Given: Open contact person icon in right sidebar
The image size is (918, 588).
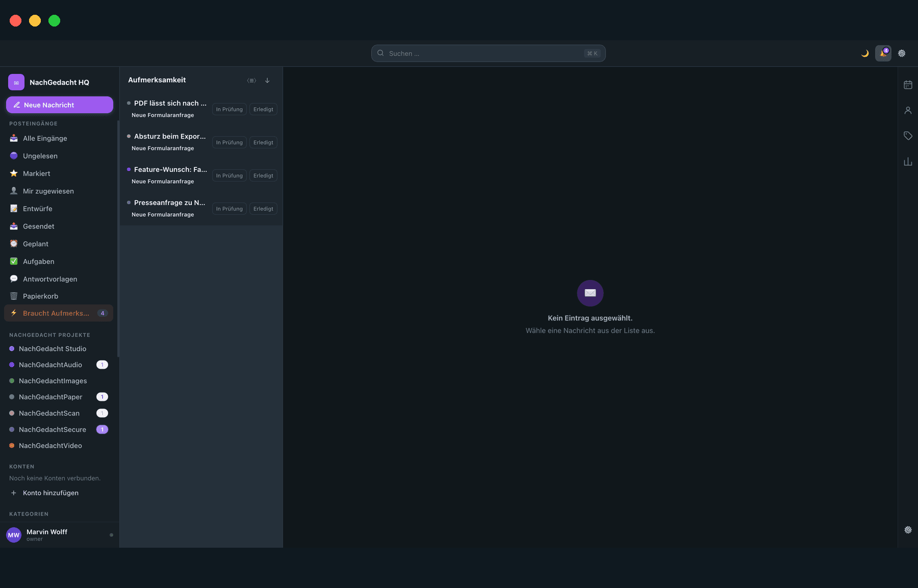Looking at the screenshot, I should point(908,110).
